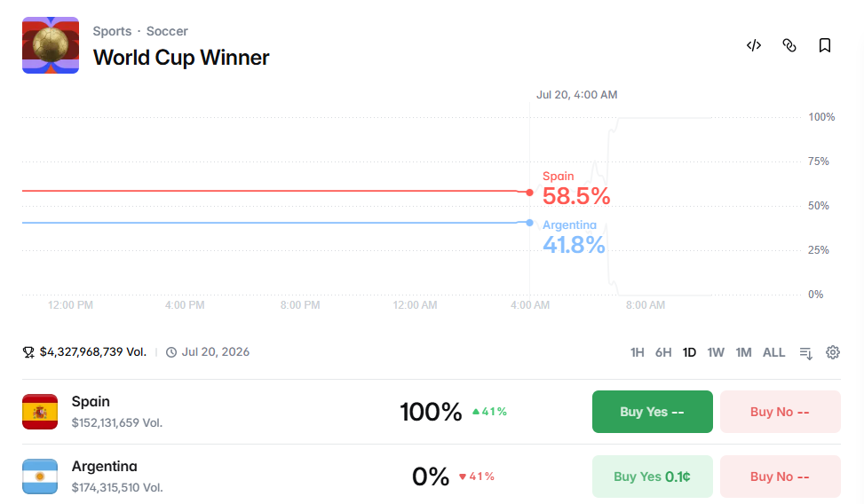Image resolution: width=864 pixels, height=504 pixels.
Task: Click the embed code icon
Action: point(754,45)
